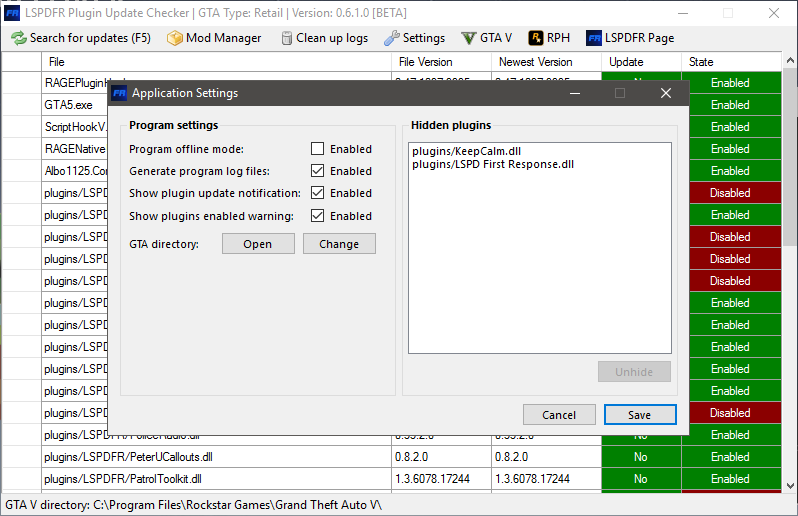The height and width of the screenshot is (516, 798).
Task: Click the Search for updates refresh icon
Action: pyautogui.click(x=18, y=38)
